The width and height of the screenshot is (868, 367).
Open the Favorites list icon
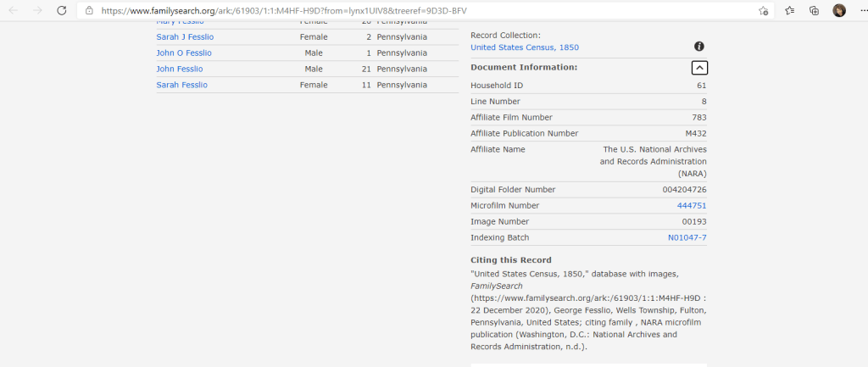click(790, 11)
